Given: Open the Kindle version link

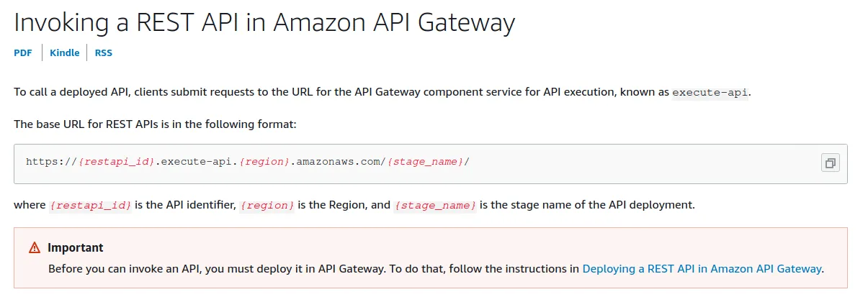Looking at the screenshot, I should pos(65,52).
